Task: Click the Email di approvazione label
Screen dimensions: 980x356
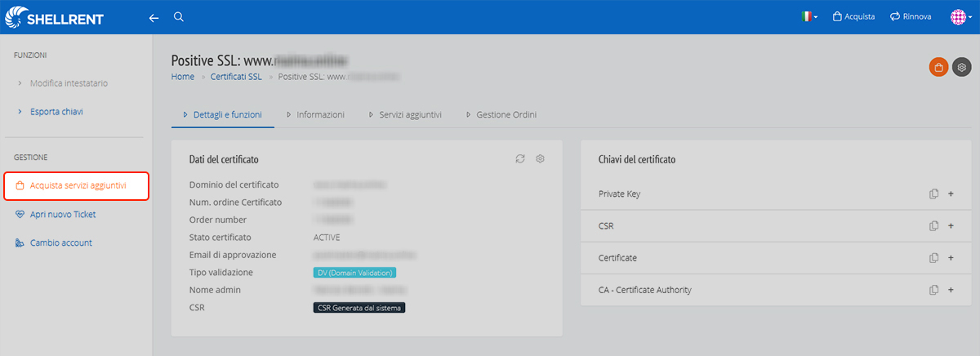Action: 233,255
